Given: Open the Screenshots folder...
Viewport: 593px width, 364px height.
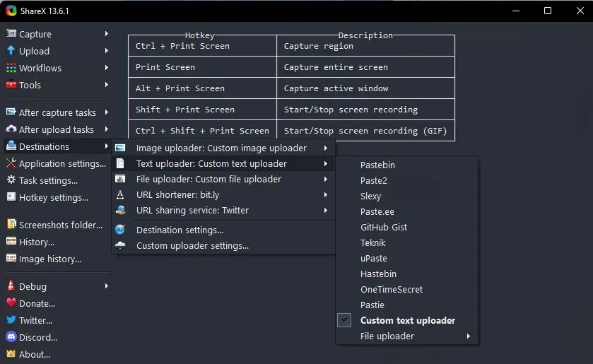Looking at the screenshot, I should 57,225.
